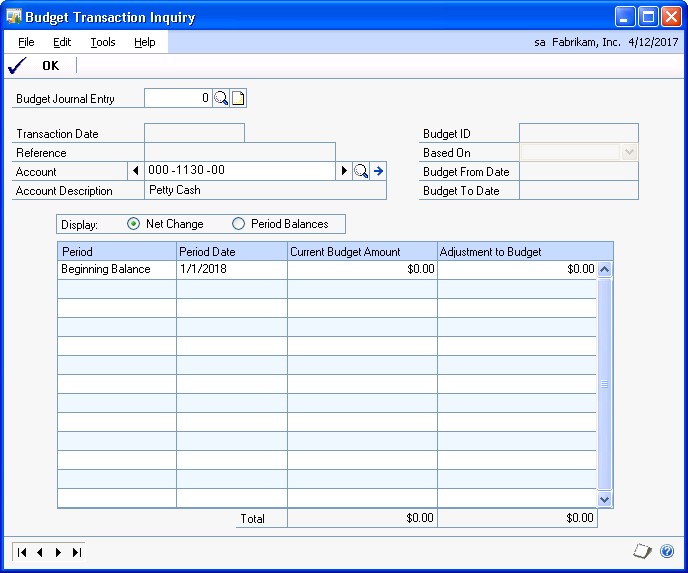Image resolution: width=688 pixels, height=573 pixels.
Task: Click the blue arrow expansion next to Account
Action: point(378,171)
